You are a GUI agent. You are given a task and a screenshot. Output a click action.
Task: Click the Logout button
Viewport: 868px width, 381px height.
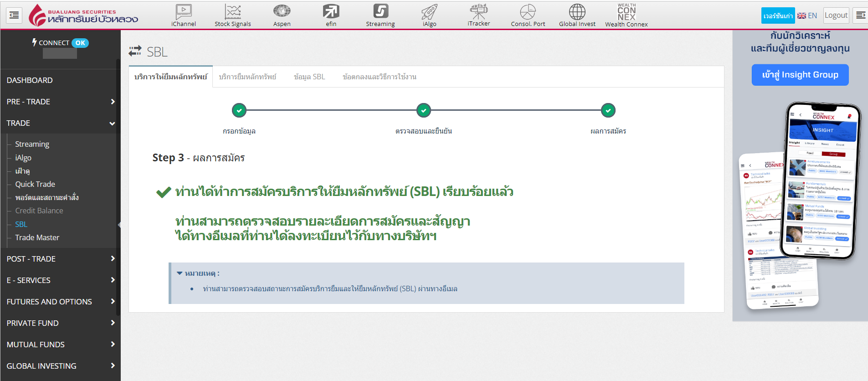click(836, 15)
